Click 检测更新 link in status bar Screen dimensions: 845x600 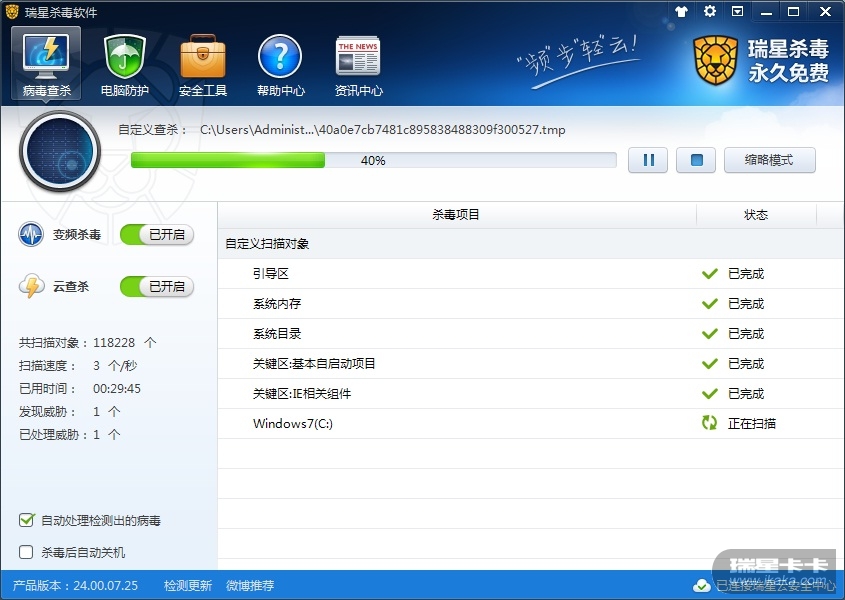(x=188, y=585)
